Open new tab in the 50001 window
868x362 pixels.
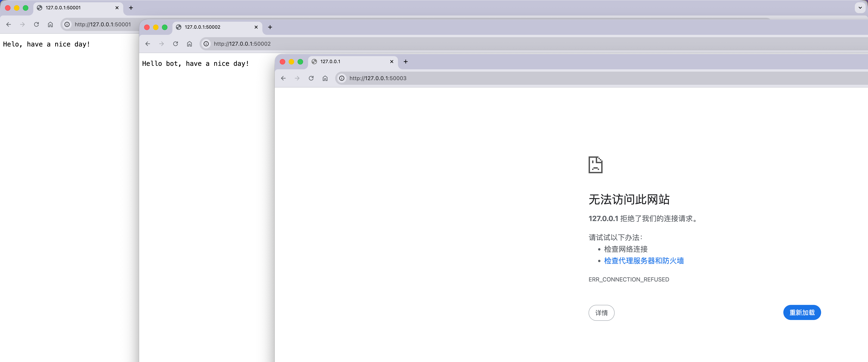coord(131,8)
